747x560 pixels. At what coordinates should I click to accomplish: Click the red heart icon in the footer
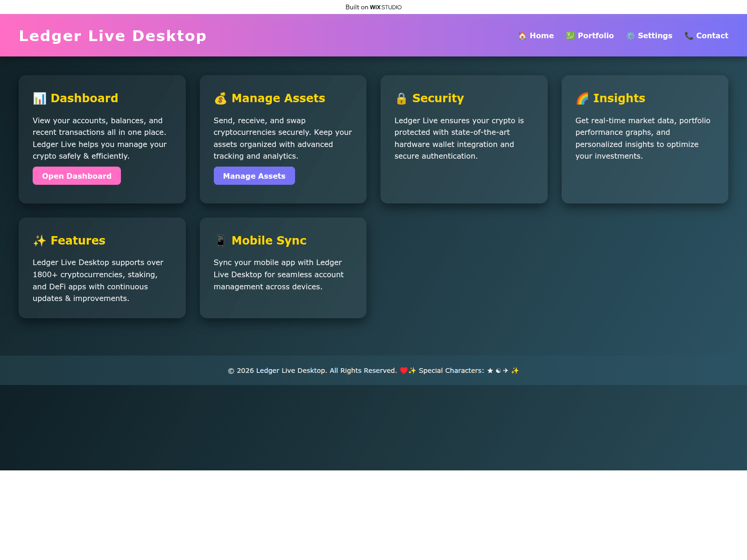pyautogui.click(x=404, y=371)
